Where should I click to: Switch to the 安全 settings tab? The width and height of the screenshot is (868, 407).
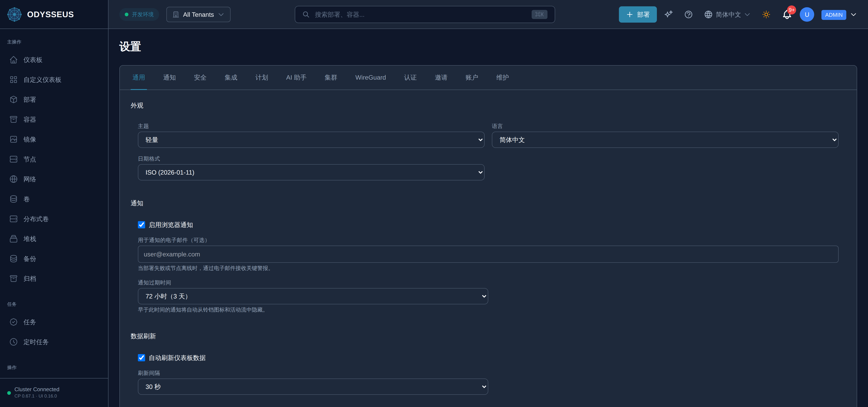coord(200,78)
